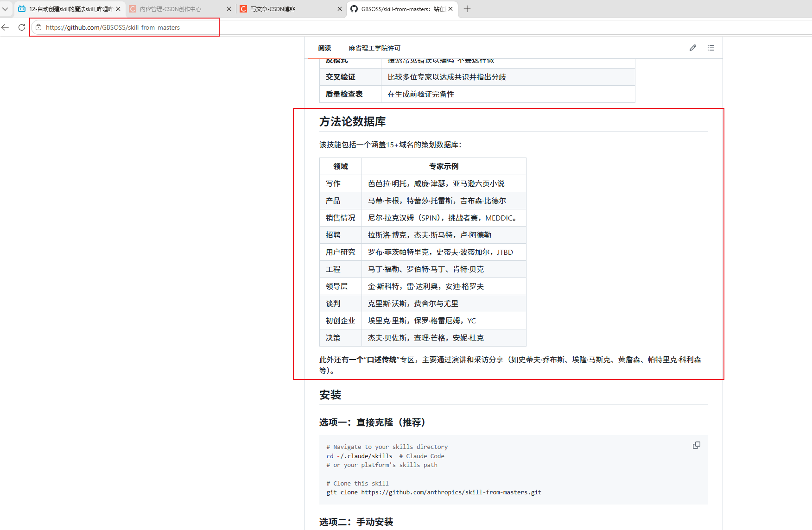Click the 马丁·福勒 experts cell
The height and width of the screenshot is (530, 812).
[x=444, y=269]
